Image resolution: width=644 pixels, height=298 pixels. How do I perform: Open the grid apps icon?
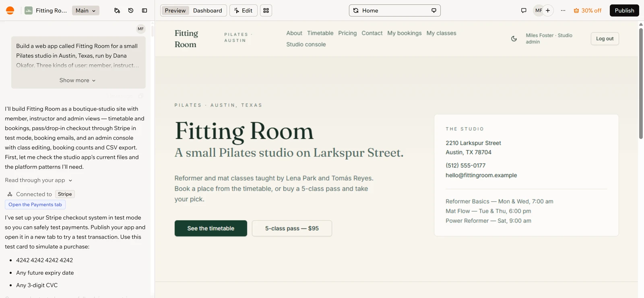point(266,10)
